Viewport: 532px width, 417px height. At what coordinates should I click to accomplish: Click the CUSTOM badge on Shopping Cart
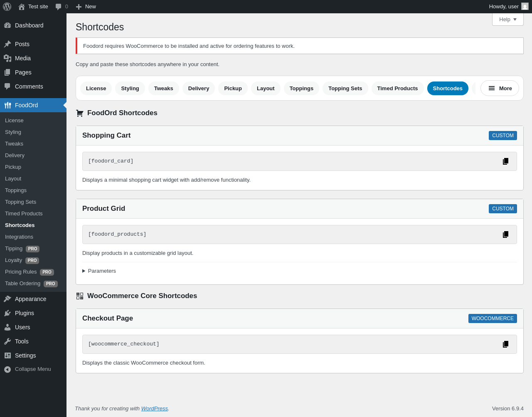click(503, 136)
